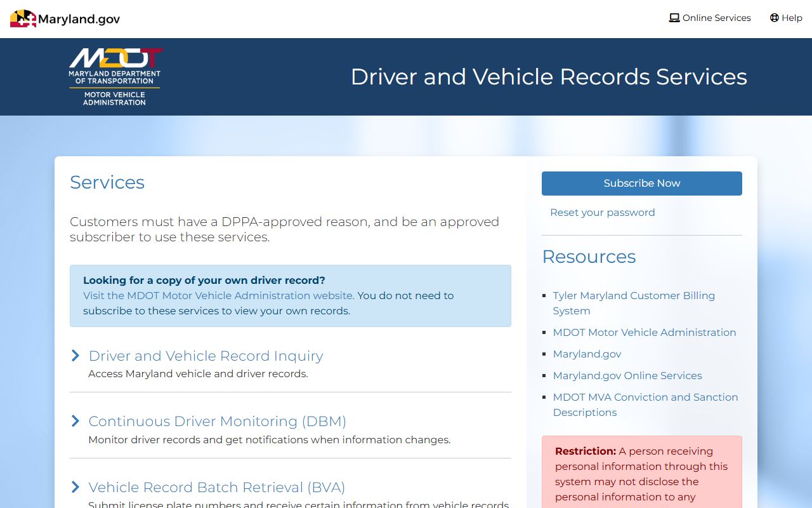Open Driver and Vehicle Record Inquiry heading

tap(206, 356)
